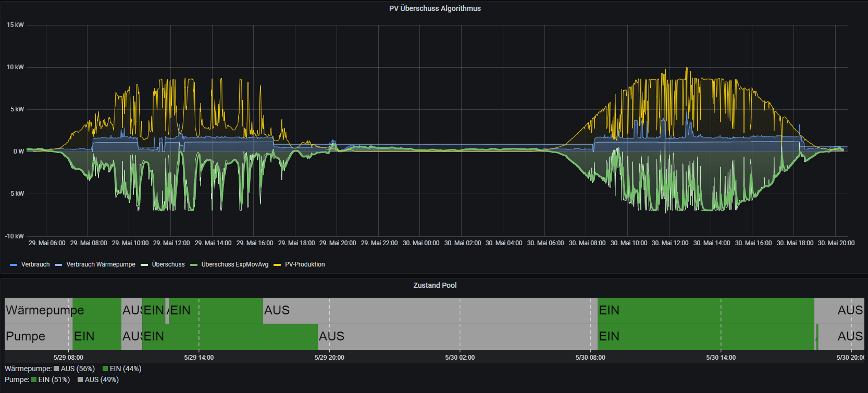
Task: Click the 30. Mai 06:00 x-axis label
Action: 545,243
